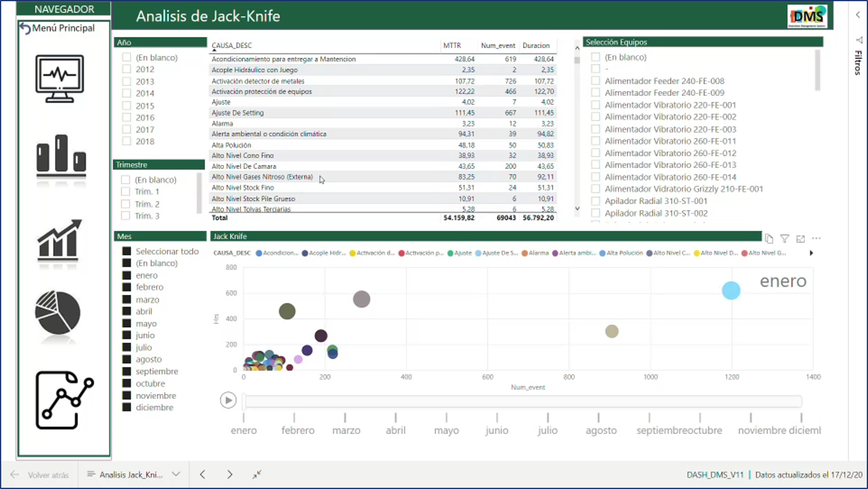Click Volver atrás button
Screen dimensions: 868x489
(x=40, y=475)
